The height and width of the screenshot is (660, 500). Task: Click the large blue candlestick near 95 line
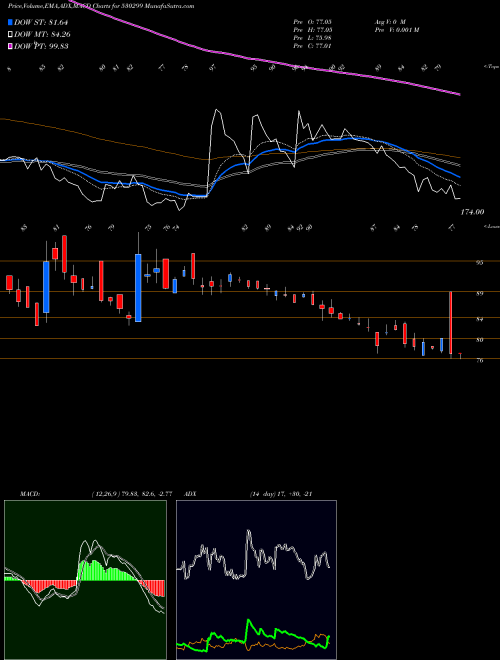[x=138, y=288]
